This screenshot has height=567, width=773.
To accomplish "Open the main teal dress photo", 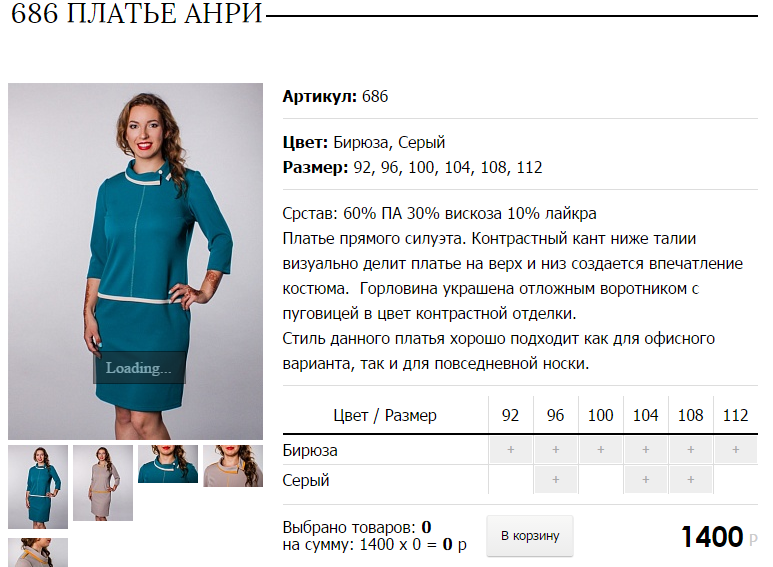I will tap(136, 261).
